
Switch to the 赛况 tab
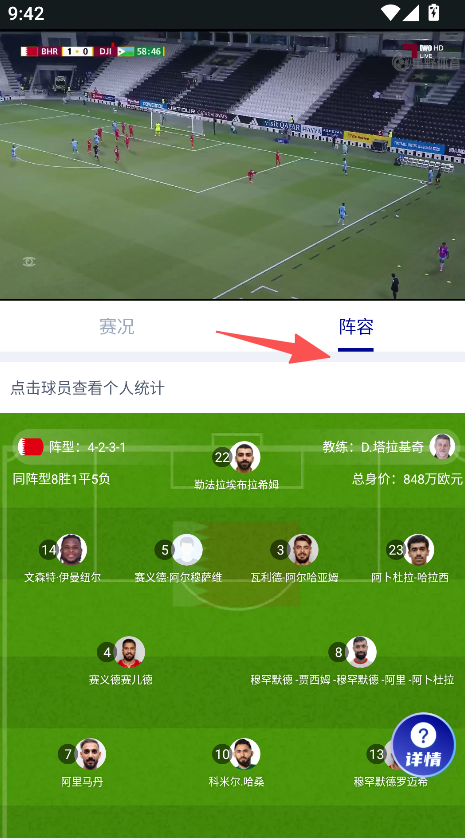coord(116,326)
